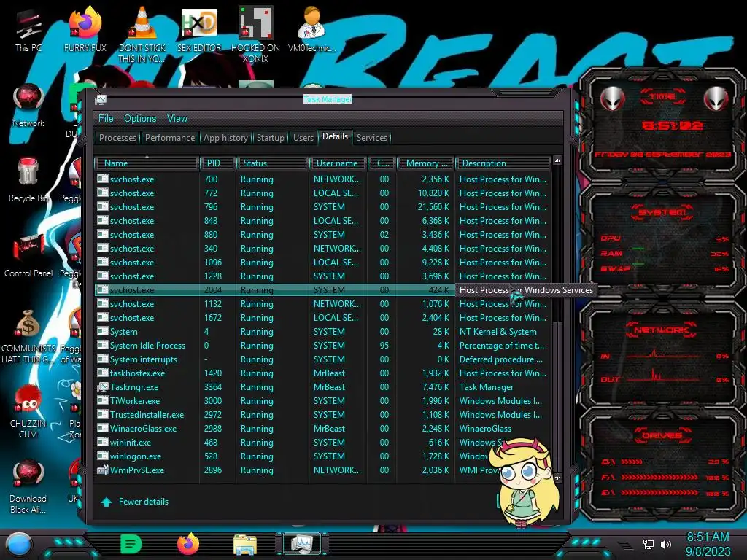Click the scrollbar up arrow
Viewport: 747px width, 560px height.
point(557,161)
